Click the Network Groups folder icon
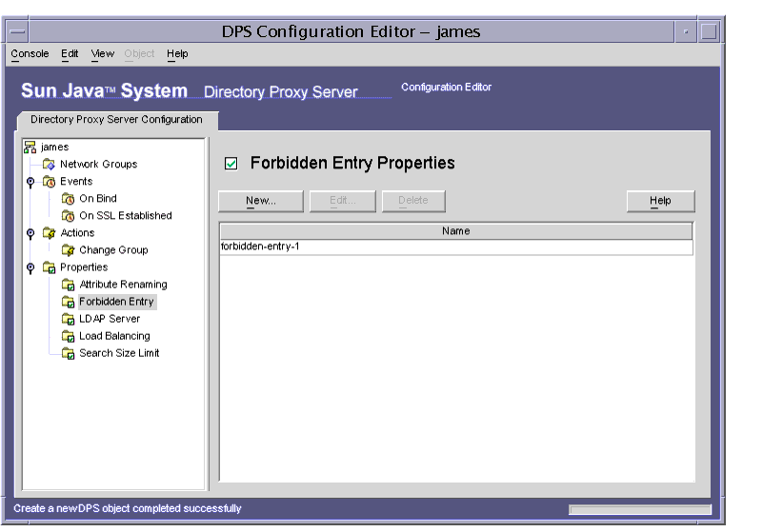 tap(49, 164)
